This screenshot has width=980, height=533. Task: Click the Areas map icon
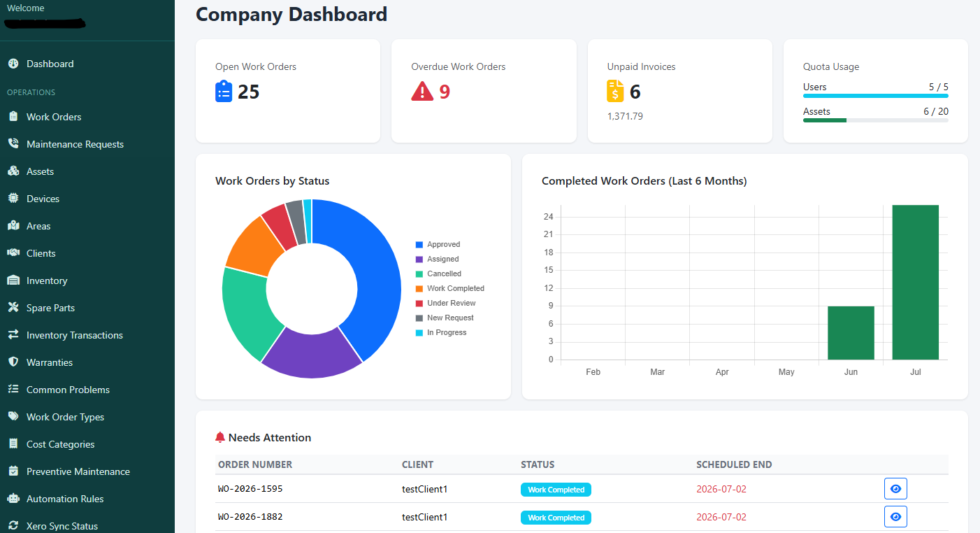tap(13, 226)
